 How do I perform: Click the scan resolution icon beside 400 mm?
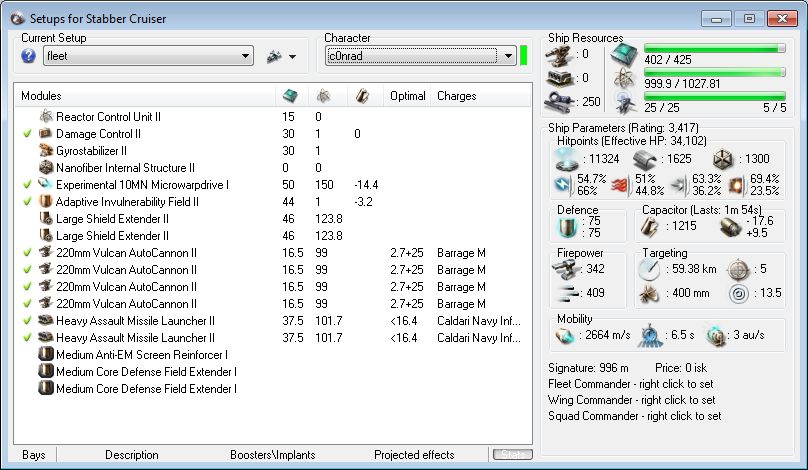tap(649, 294)
